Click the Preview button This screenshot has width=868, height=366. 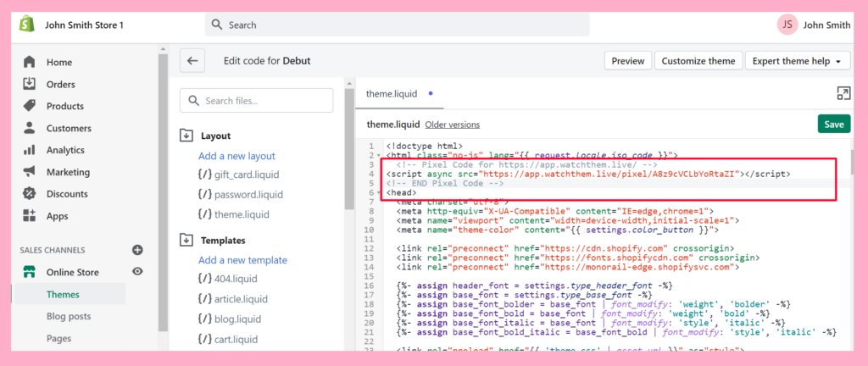coord(628,61)
